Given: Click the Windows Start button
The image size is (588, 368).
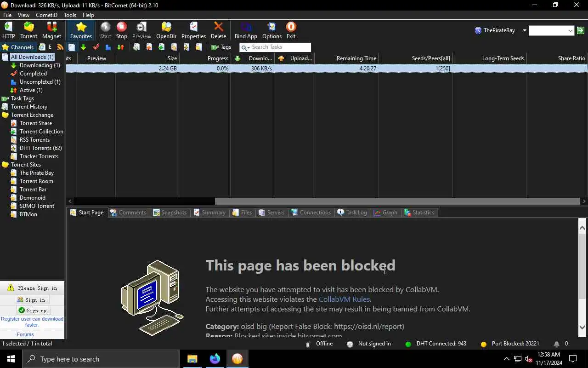Looking at the screenshot, I should tap(11, 359).
